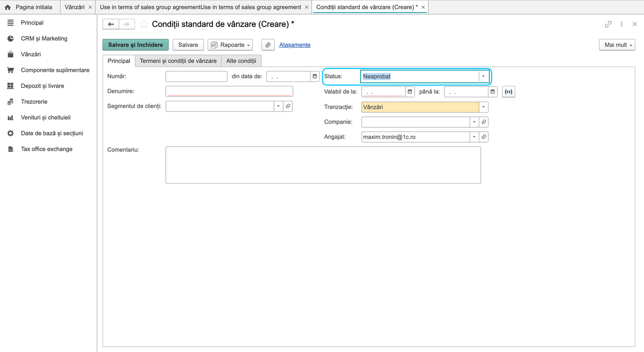Expand the Companie dropdown list
Screen dimensions: 644x352
coord(474,122)
